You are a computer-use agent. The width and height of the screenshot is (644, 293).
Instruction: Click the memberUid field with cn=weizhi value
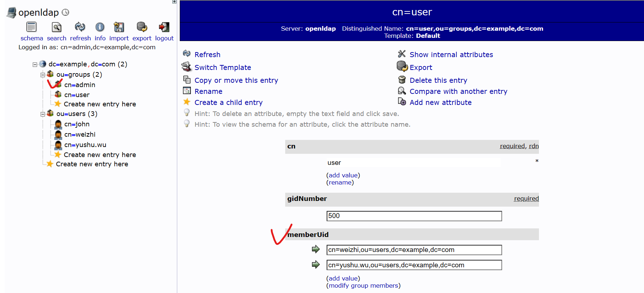coord(414,250)
